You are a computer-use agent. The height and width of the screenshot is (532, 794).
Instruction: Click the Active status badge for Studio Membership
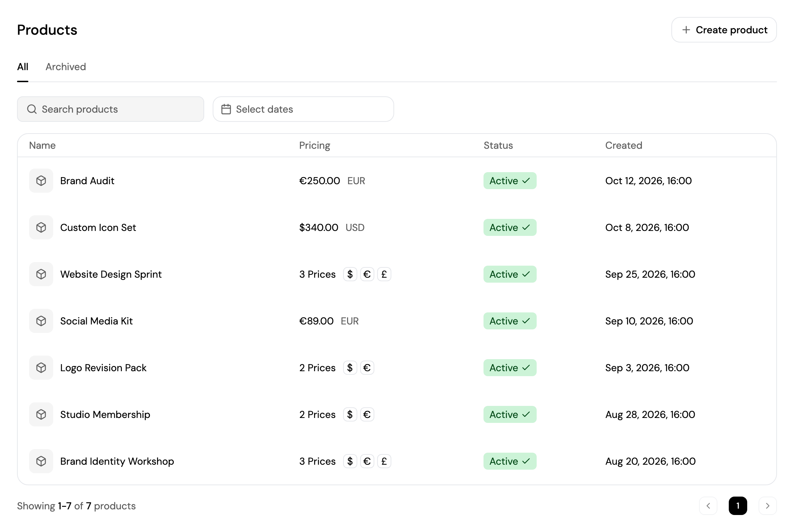[x=510, y=414]
